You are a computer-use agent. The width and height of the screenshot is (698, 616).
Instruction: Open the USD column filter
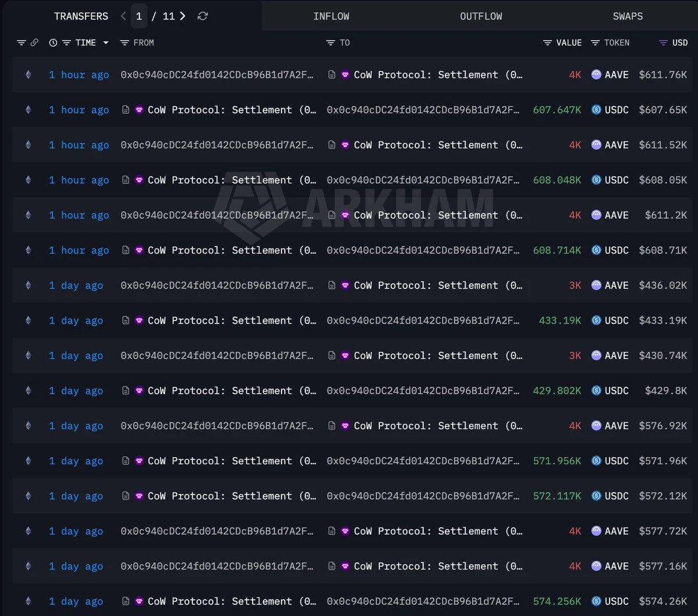663,42
